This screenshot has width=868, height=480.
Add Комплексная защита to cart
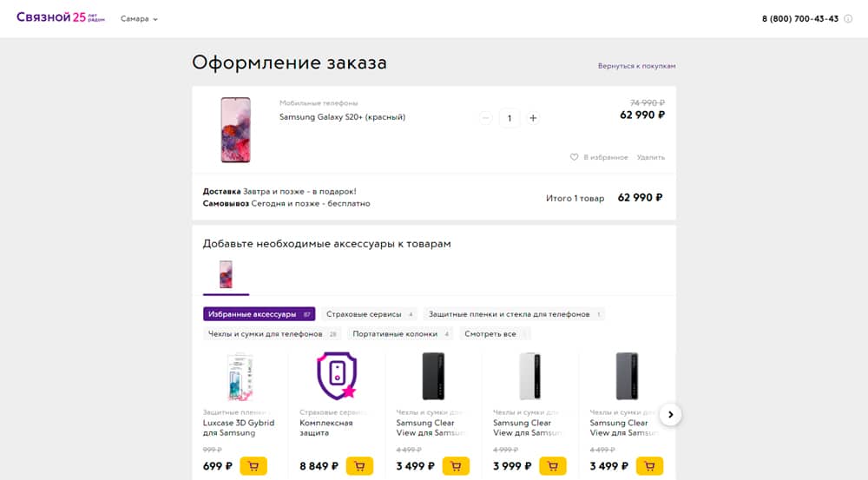(359, 466)
